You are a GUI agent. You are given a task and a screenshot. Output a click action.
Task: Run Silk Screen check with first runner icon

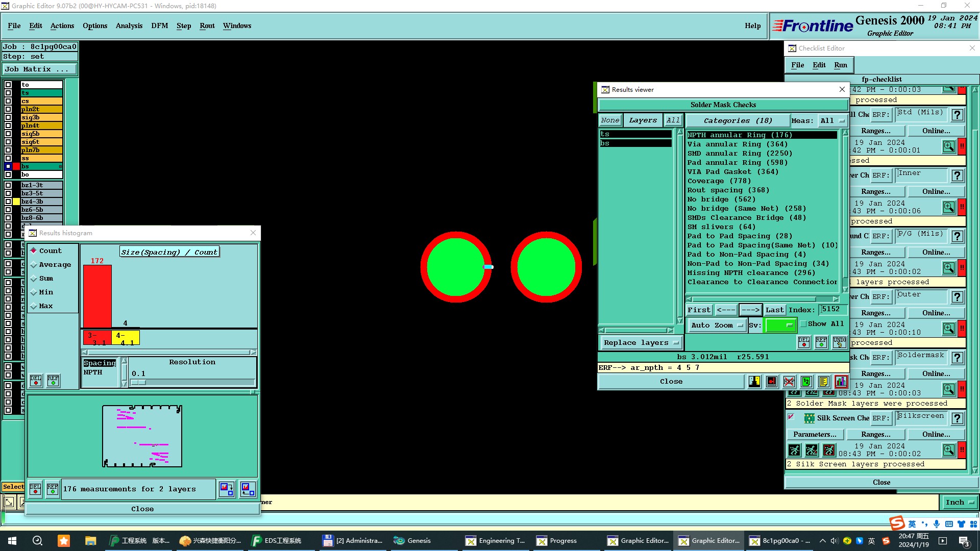click(x=794, y=450)
